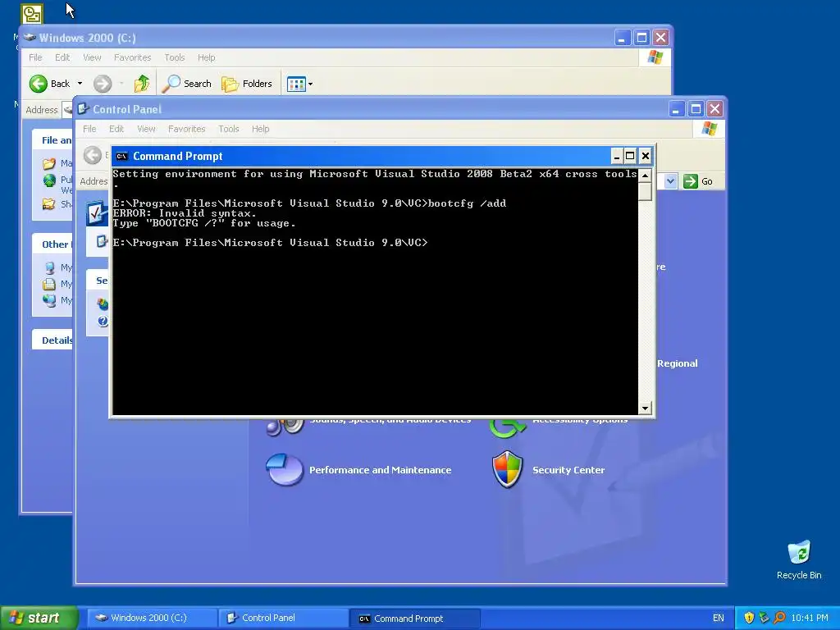Open Views dropdown in Windows 2000 (C:) toolbar
The image size is (840, 630).
click(300, 84)
